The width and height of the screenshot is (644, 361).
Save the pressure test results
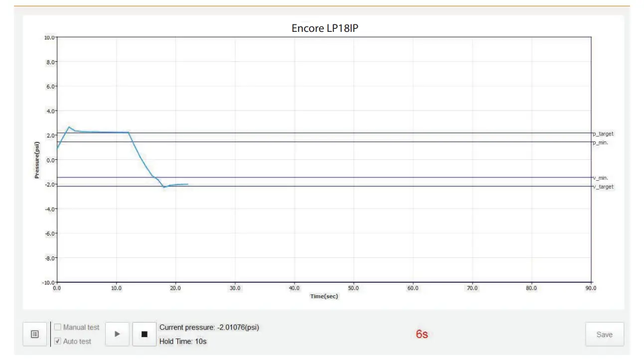coord(604,334)
